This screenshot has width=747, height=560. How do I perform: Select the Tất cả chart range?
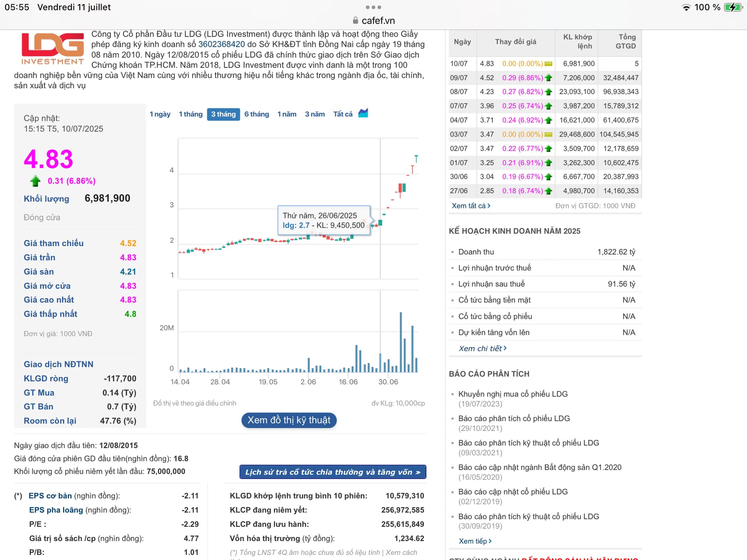(x=343, y=114)
